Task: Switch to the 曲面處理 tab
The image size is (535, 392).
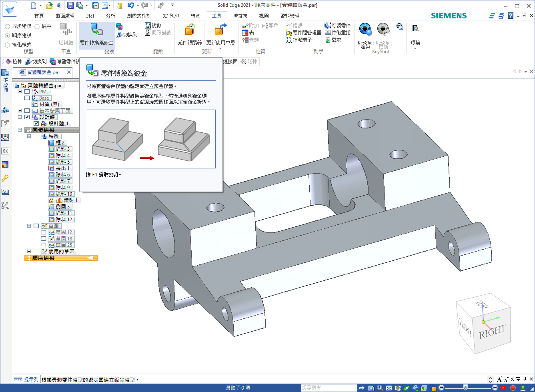Action: [x=65, y=16]
